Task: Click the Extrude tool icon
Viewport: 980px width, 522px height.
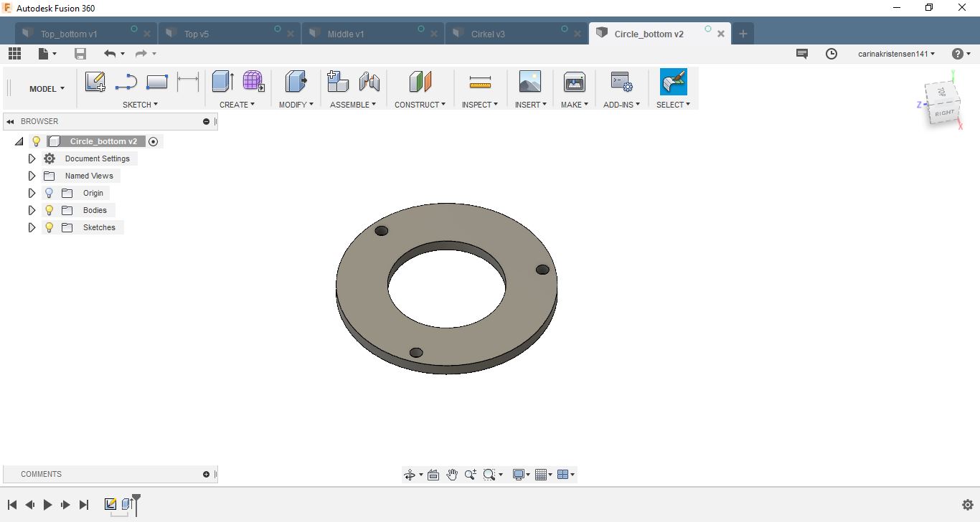Action: pos(223,82)
